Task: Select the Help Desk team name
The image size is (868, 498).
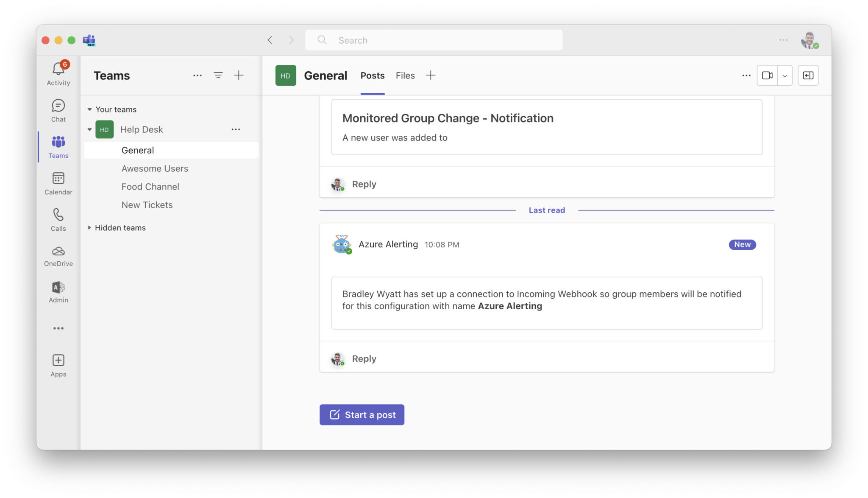Action: [x=142, y=129]
